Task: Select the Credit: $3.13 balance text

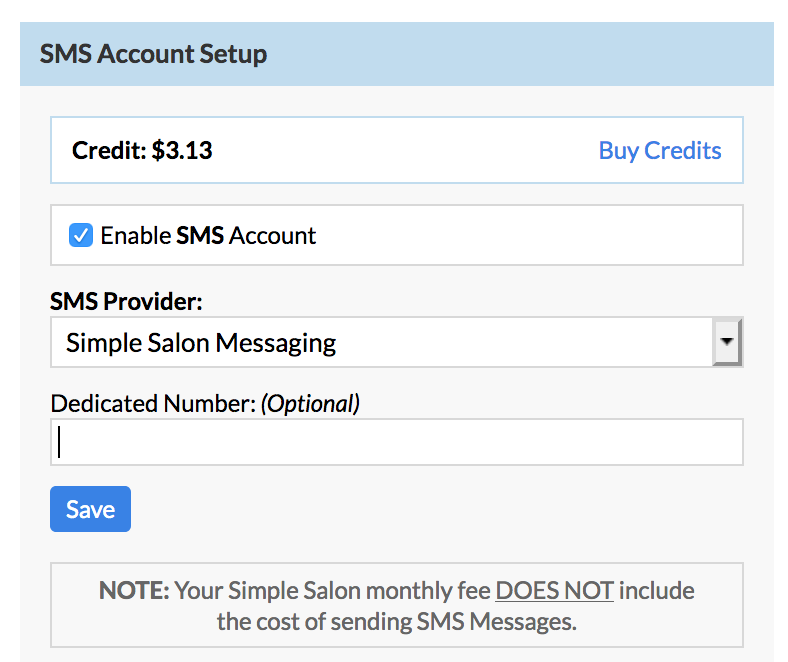Action: pos(142,151)
